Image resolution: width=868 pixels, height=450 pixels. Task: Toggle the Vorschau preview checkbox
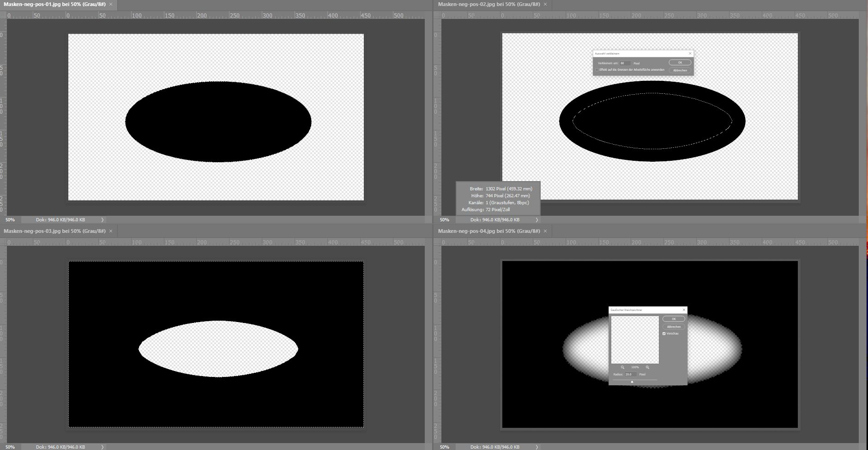[664, 334]
